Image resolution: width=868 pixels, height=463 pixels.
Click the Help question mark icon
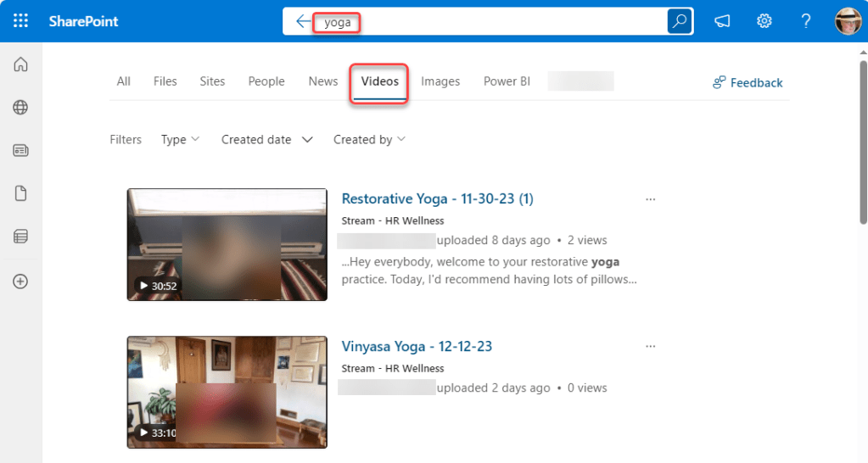click(x=806, y=21)
